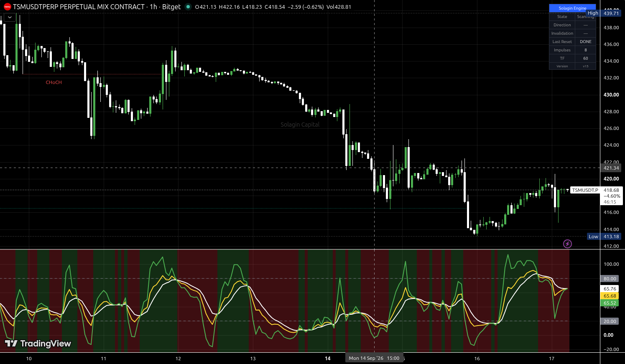Click the 20.00 oscillator level label
The width and height of the screenshot is (625, 364).
coord(610,321)
